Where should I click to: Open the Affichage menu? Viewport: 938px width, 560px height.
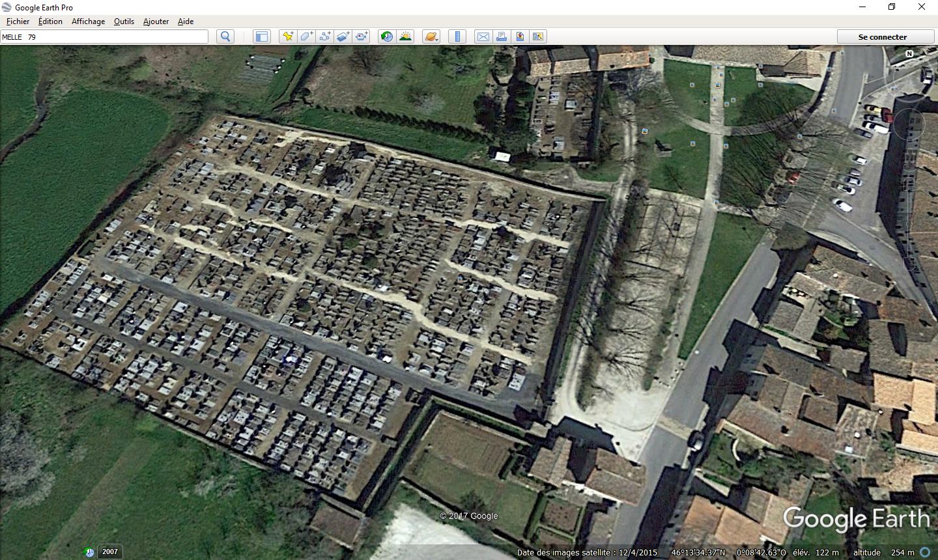coord(88,21)
